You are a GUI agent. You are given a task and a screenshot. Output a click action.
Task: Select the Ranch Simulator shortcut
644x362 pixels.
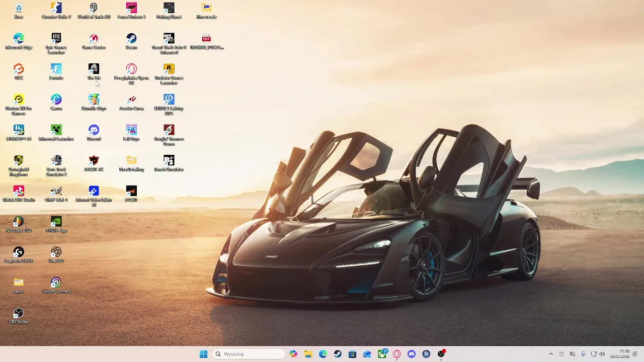pyautogui.click(x=169, y=164)
